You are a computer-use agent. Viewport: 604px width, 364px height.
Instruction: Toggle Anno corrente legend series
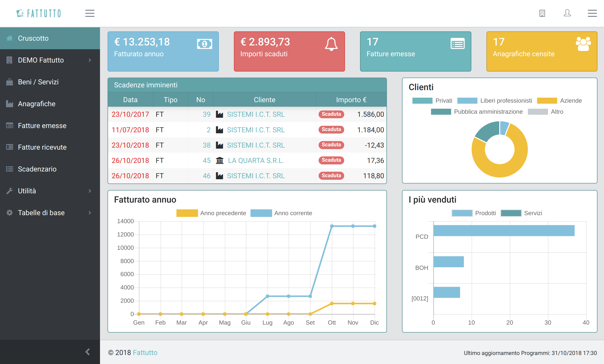[261, 213]
